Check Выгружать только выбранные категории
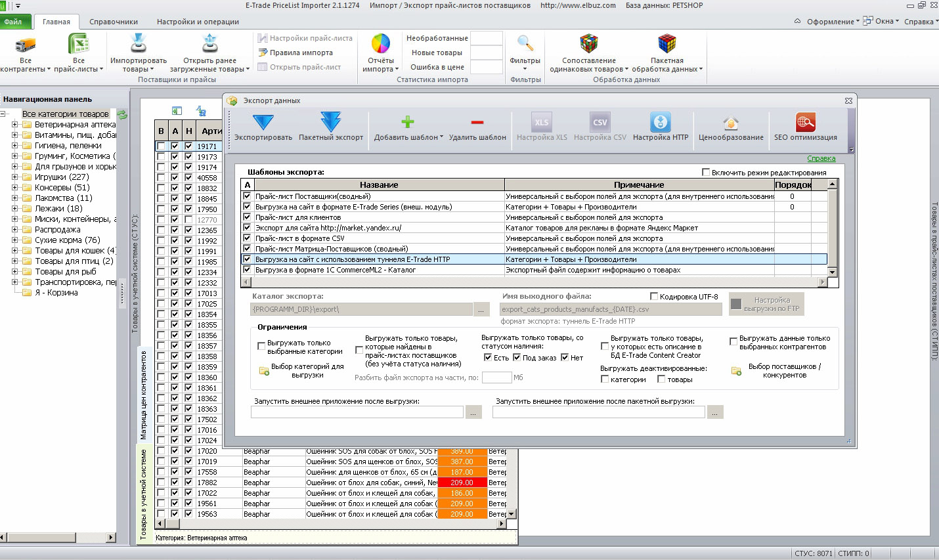The height and width of the screenshot is (560, 939). [261, 347]
